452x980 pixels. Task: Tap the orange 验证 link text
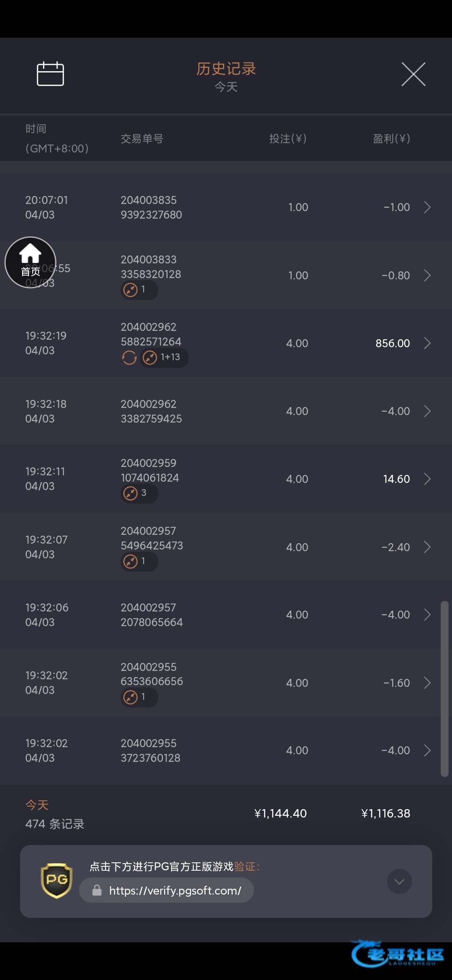(245, 867)
